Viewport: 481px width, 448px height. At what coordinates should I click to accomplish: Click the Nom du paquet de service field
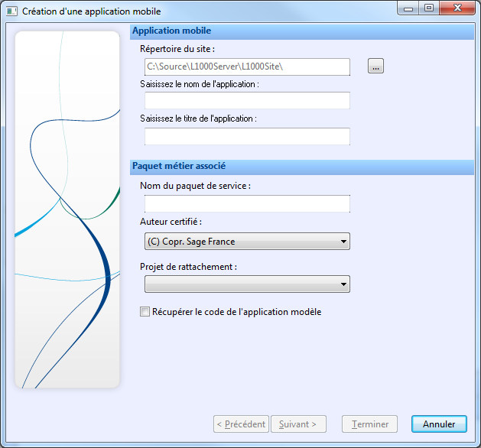tap(247, 203)
